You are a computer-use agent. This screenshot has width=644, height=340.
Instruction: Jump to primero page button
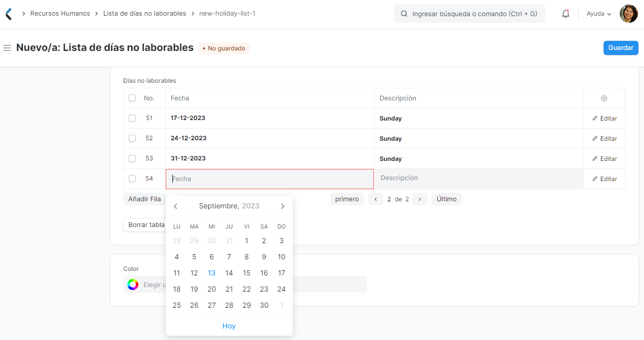[x=347, y=199]
